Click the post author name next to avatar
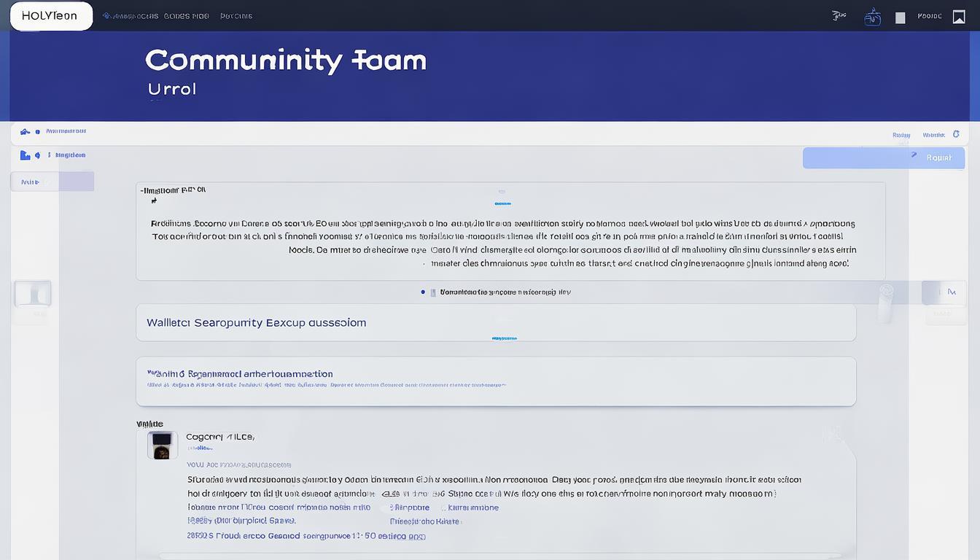980x560 pixels. [219, 437]
